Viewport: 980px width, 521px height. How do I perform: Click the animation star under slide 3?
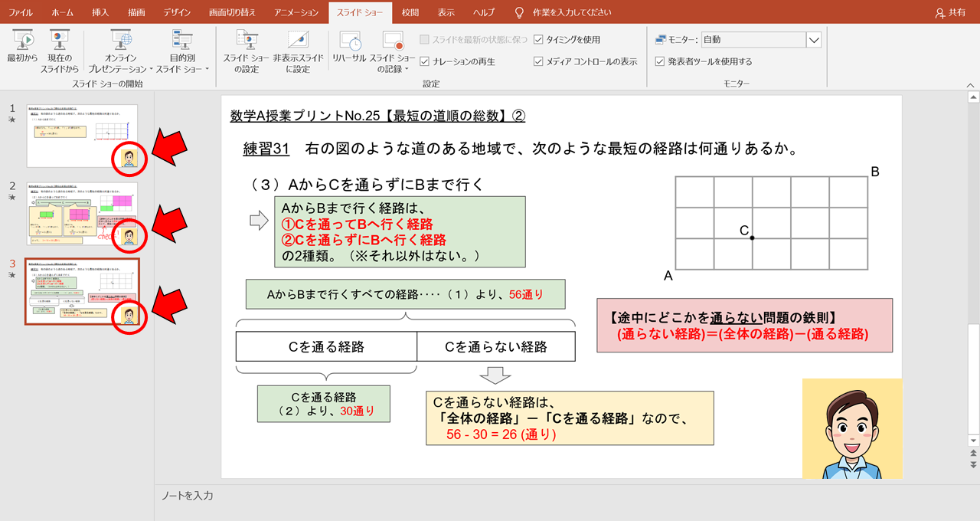11,274
